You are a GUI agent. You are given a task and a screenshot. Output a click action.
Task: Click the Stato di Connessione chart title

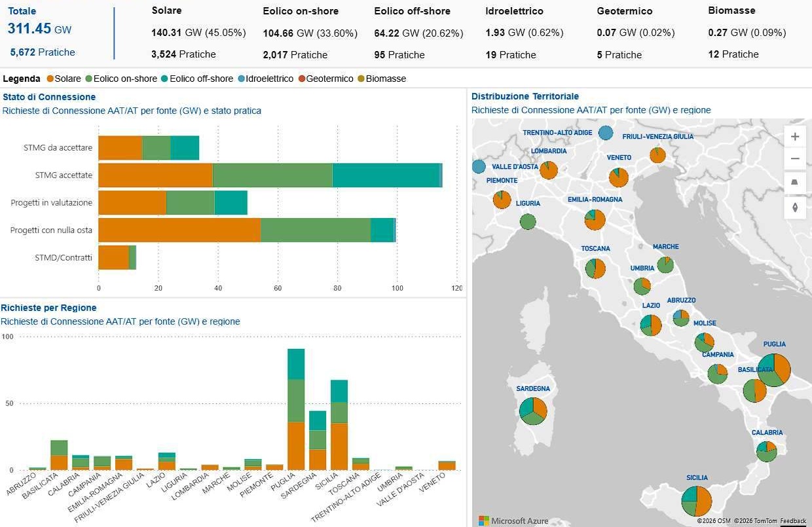(49, 97)
